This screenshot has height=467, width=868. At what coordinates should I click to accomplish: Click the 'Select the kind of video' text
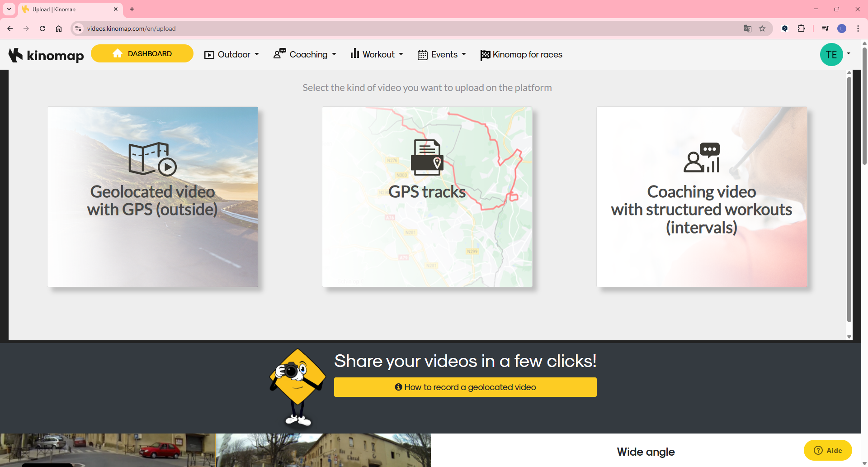pos(427,88)
